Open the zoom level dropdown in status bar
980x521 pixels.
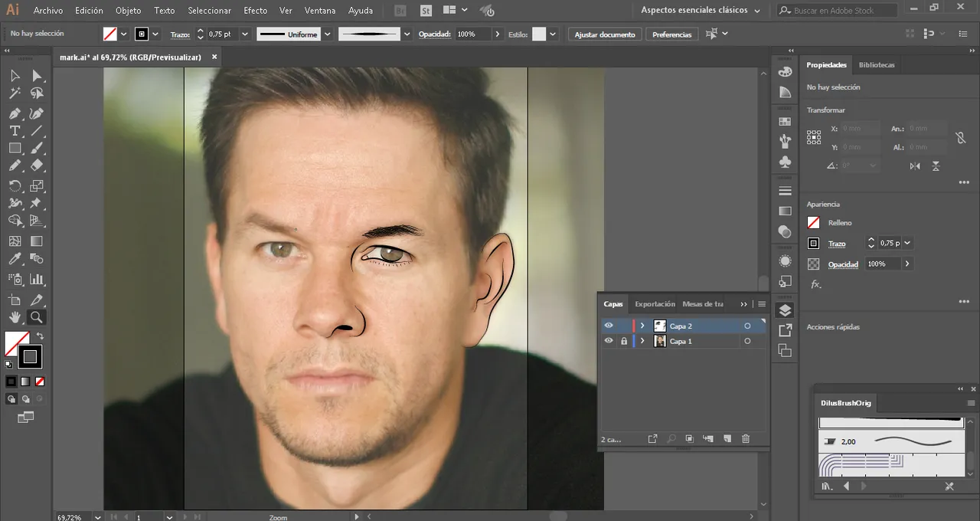97,517
